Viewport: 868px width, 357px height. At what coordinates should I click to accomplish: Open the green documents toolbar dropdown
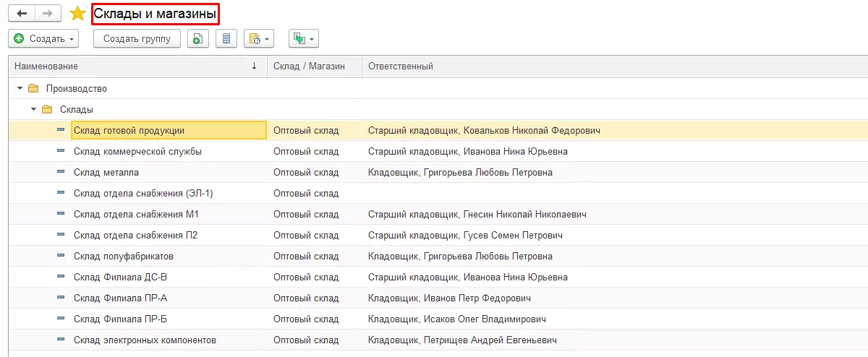click(303, 39)
